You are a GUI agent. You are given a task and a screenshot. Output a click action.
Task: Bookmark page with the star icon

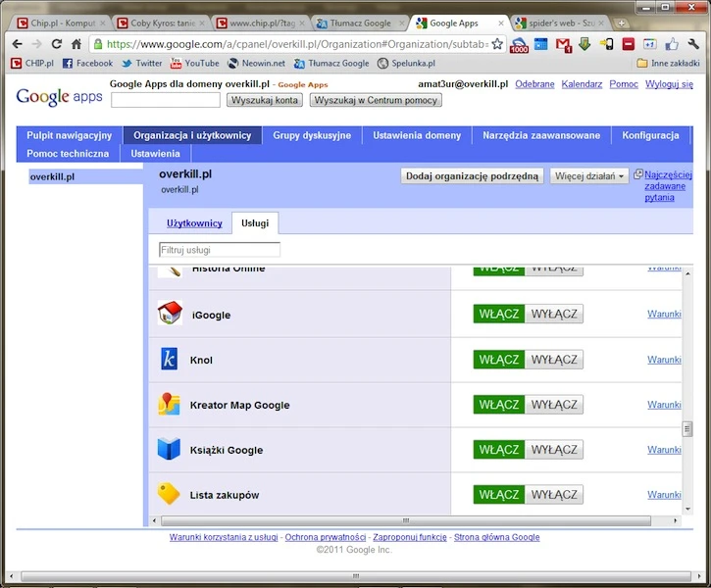[x=497, y=44]
